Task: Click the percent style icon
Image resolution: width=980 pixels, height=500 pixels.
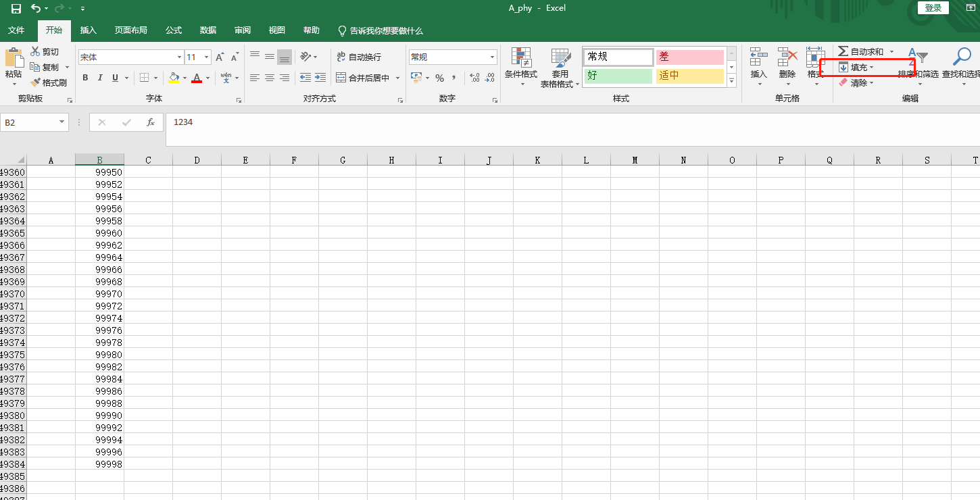Action: point(439,78)
